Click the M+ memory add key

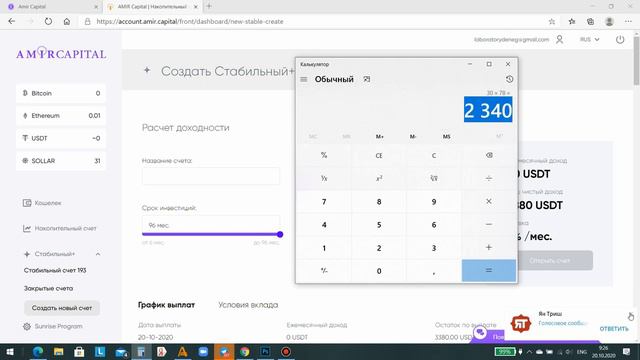(x=380, y=136)
